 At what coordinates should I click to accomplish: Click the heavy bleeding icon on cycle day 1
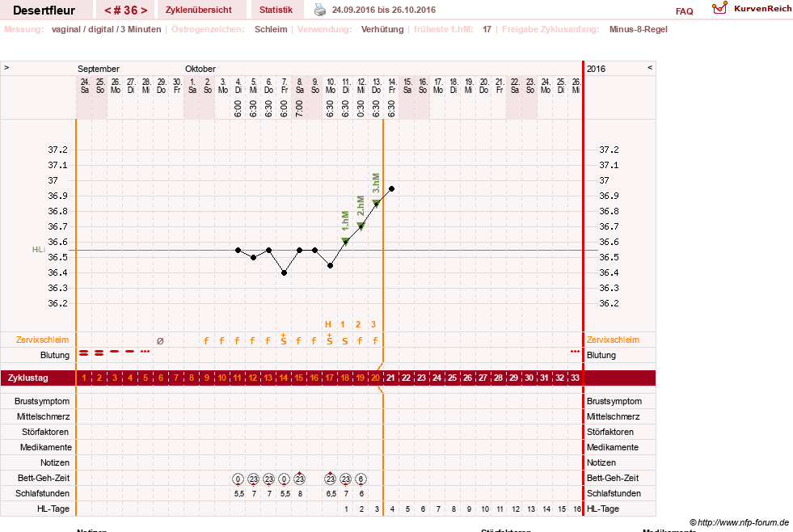(x=84, y=353)
